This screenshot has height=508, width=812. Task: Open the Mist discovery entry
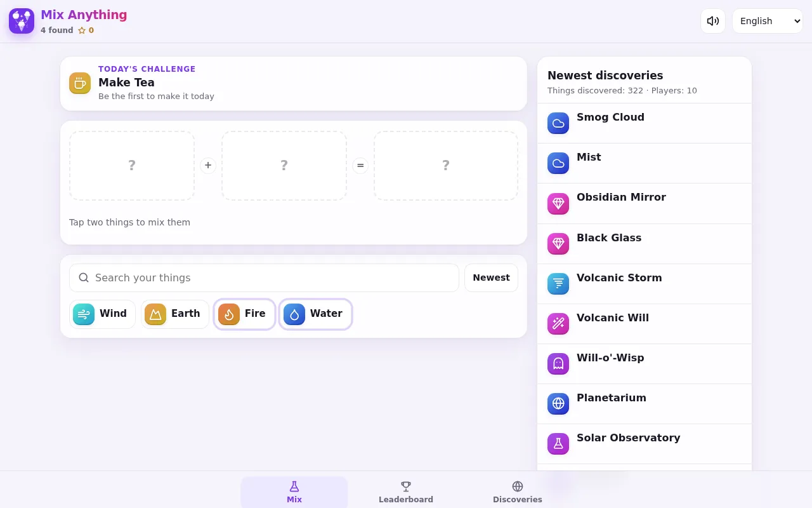[645, 163]
